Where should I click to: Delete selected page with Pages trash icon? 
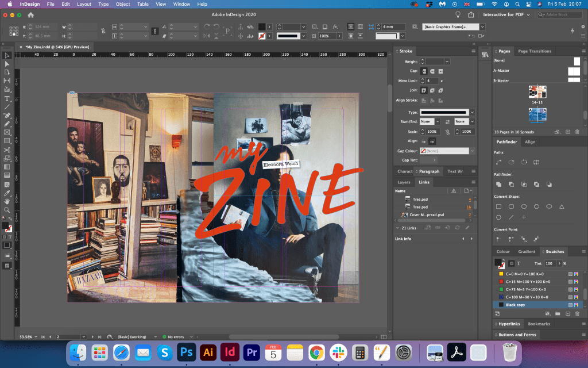click(x=577, y=132)
